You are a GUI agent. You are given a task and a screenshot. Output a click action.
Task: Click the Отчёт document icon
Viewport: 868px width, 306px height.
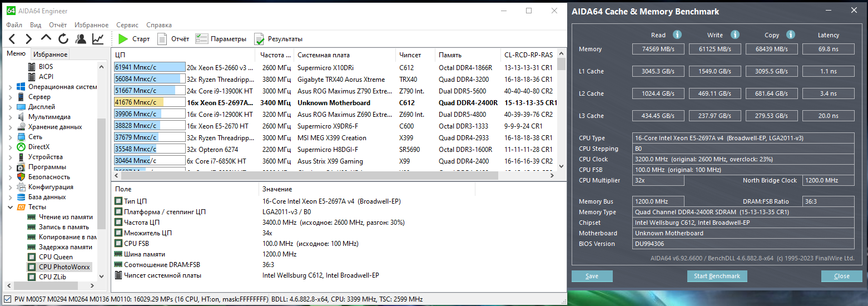pyautogui.click(x=162, y=39)
